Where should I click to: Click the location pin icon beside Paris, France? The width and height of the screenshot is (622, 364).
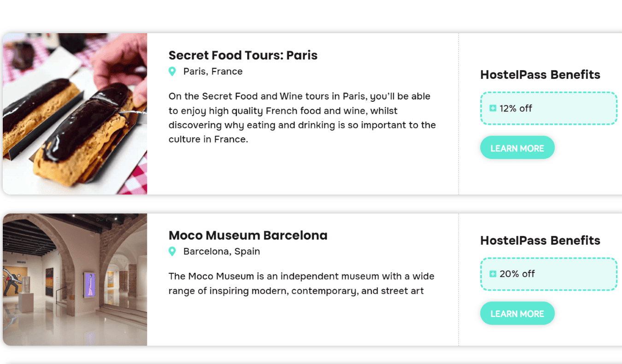[172, 71]
